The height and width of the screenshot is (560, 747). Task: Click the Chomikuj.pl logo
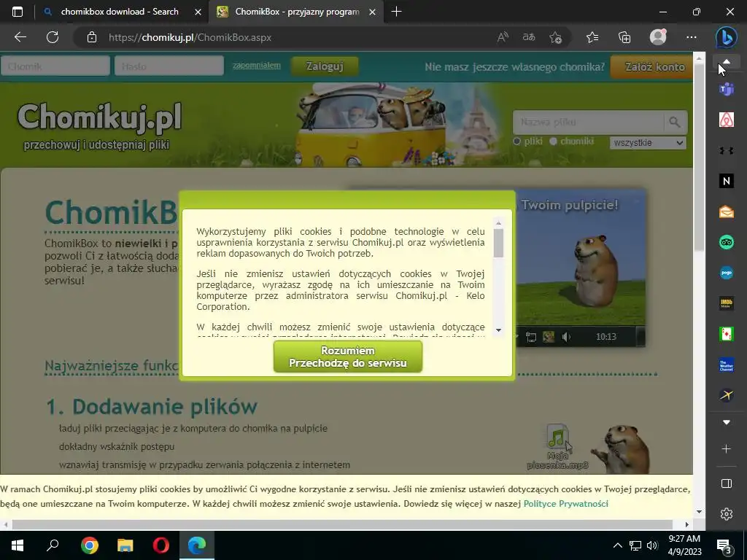(x=99, y=117)
